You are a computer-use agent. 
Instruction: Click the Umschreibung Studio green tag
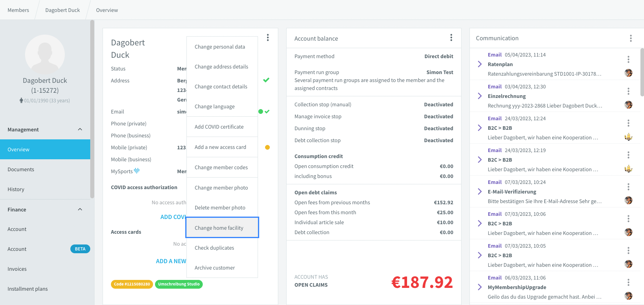click(x=179, y=284)
